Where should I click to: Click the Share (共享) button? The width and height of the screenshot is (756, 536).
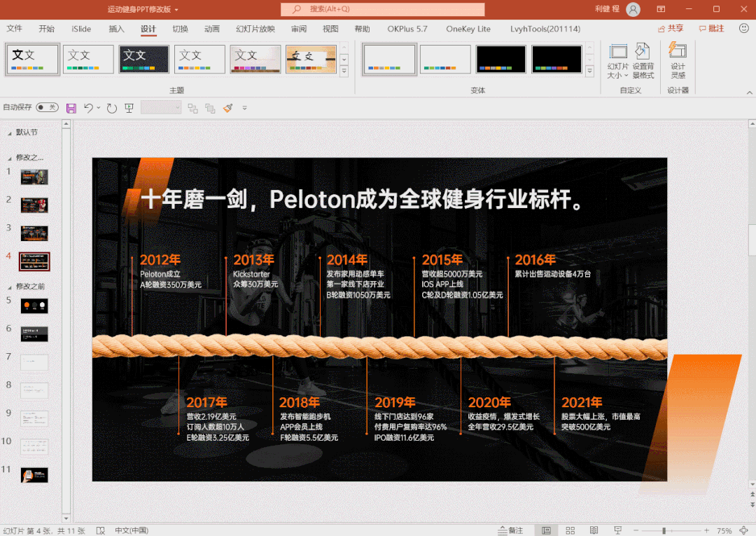[x=671, y=29]
